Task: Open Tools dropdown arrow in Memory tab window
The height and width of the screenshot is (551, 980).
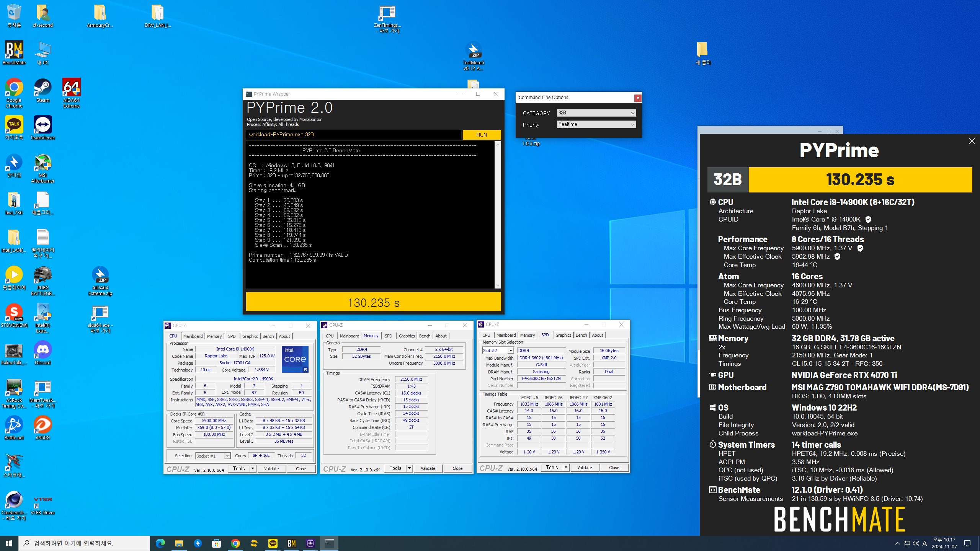Action: (409, 468)
